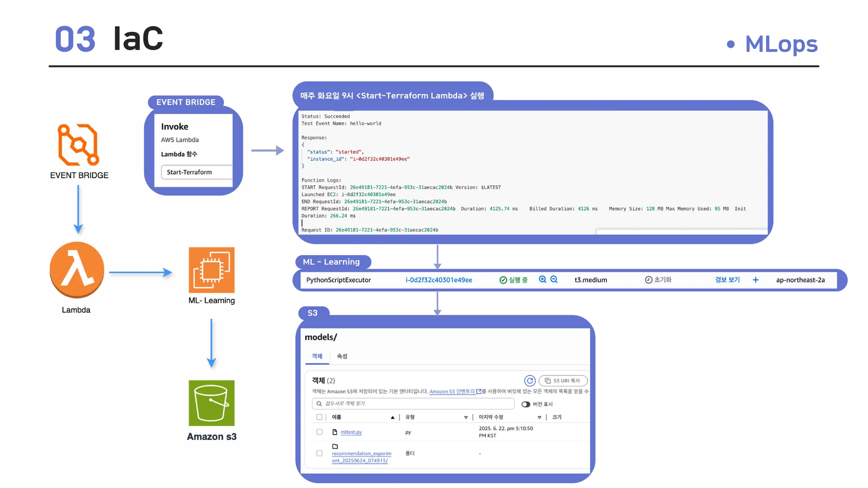Viewport: 868px width, 488px height.
Task: Click the search magnifier in object search box
Action: (x=319, y=404)
